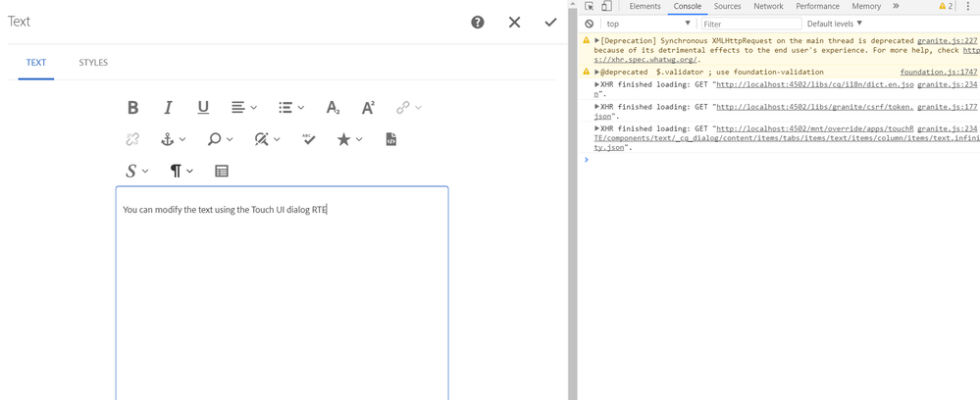Cancel the Text dialog with X
The height and width of the screenshot is (400, 980).
(x=514, y=23)
